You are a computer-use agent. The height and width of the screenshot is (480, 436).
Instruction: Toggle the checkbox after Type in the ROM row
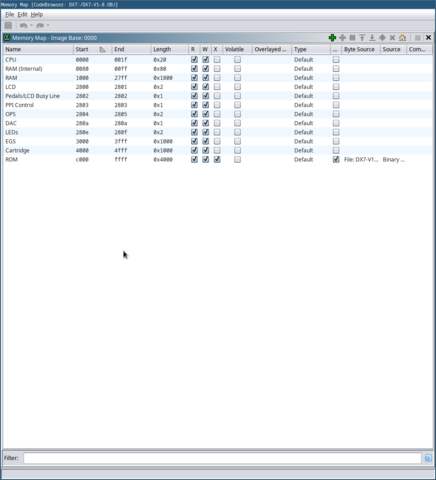(x=336, y=159)
